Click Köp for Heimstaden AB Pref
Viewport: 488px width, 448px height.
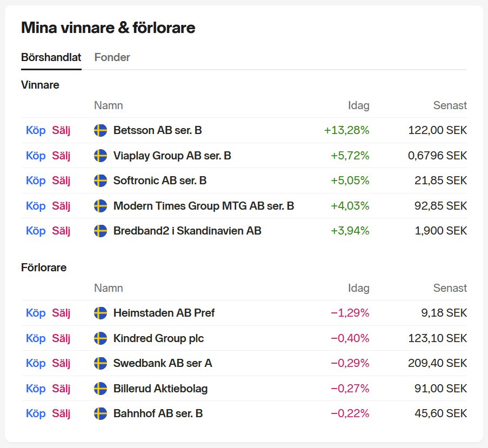36,313
